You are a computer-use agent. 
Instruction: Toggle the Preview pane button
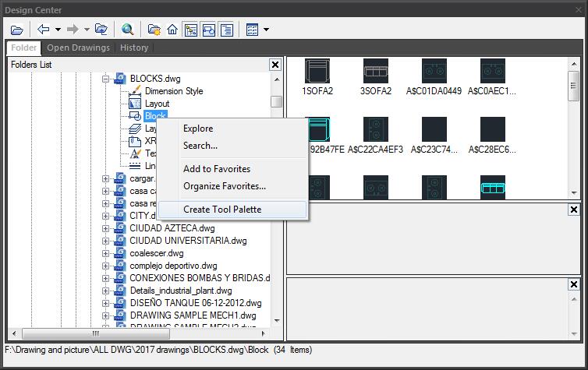[x=208, y=30]
